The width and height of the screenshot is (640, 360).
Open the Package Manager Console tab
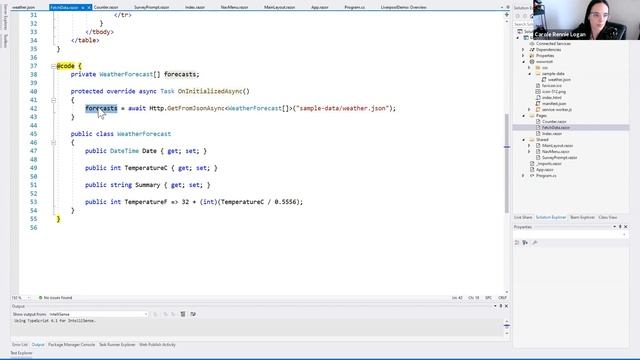coord(71,345)
